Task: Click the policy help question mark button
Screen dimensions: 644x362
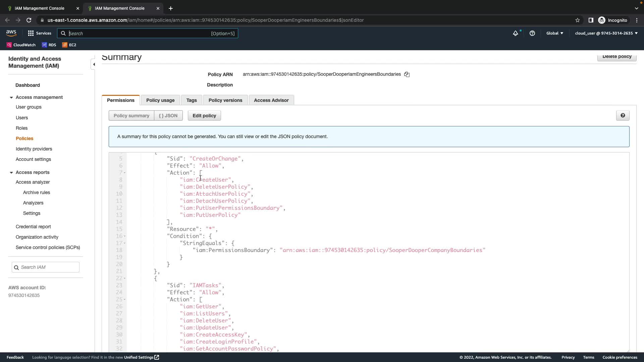Action: pos(623,116)
